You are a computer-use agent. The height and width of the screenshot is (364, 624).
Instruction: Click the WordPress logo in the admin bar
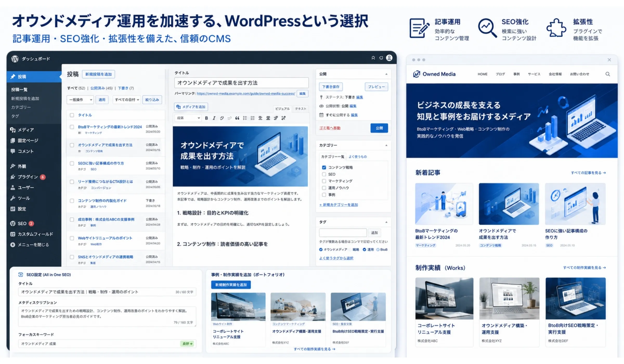pyautogui.click(x=15, y=59)
